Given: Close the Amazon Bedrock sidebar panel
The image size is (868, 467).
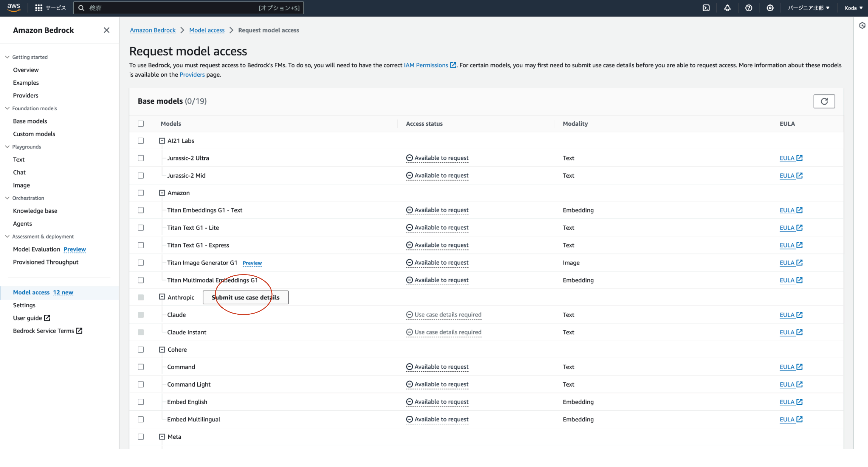Looking at the screenshot, I should (106, 30).
